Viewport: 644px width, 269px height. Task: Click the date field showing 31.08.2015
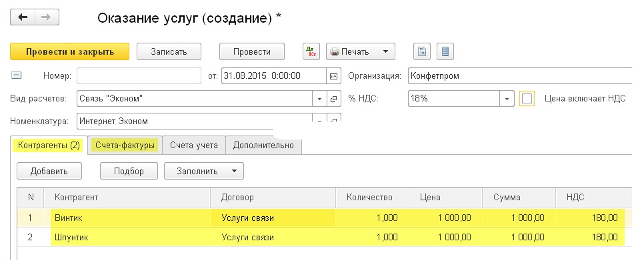274,76
